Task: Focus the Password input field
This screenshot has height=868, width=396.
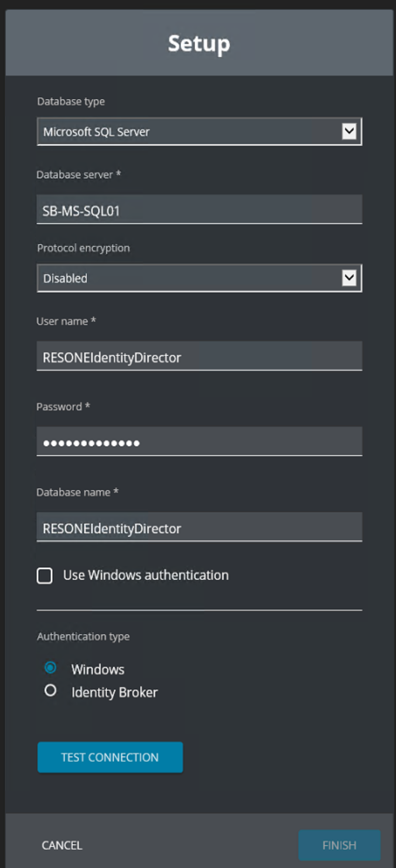Action: 199,442
